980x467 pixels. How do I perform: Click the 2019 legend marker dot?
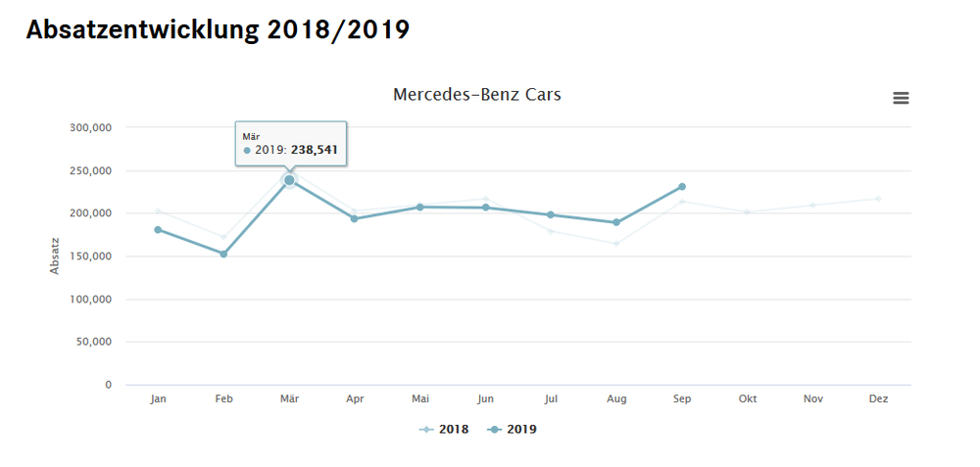pos(494,430)
